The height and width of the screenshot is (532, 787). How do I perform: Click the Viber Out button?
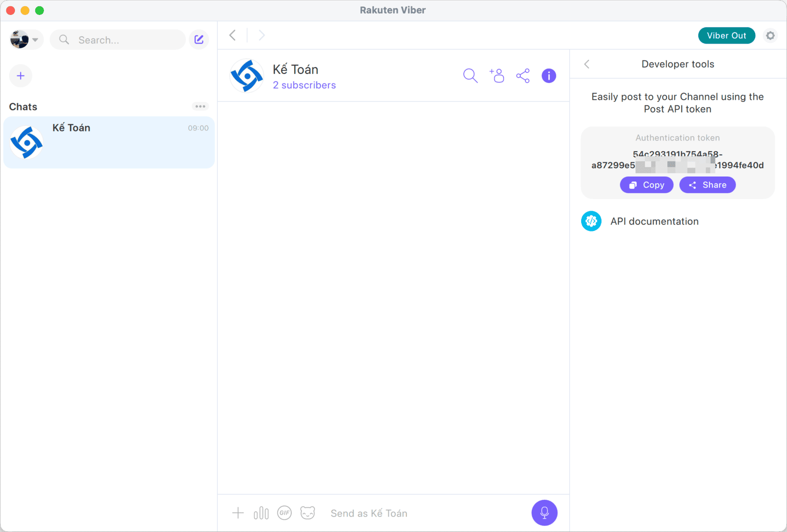(726, 35)
